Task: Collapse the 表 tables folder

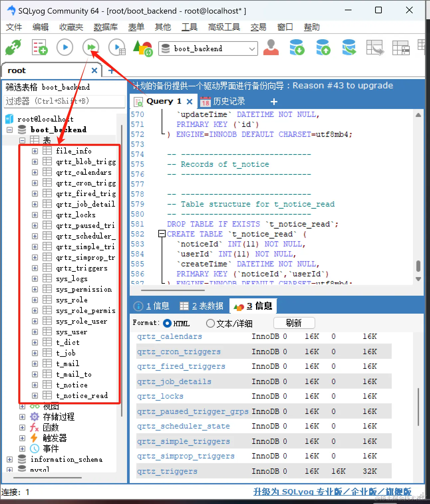Action: (22, 140)
